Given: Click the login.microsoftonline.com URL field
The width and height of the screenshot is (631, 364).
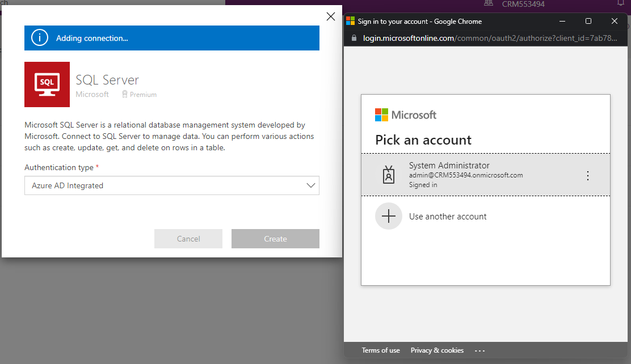Looking at the screenshot, I should 488,38.
